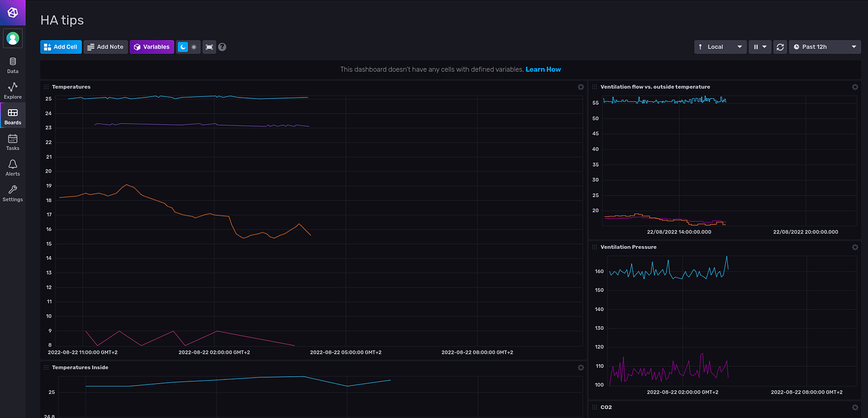Open the Ventilation Pressure cell options menu
868x418 pixels.
[x=855, y=247]
